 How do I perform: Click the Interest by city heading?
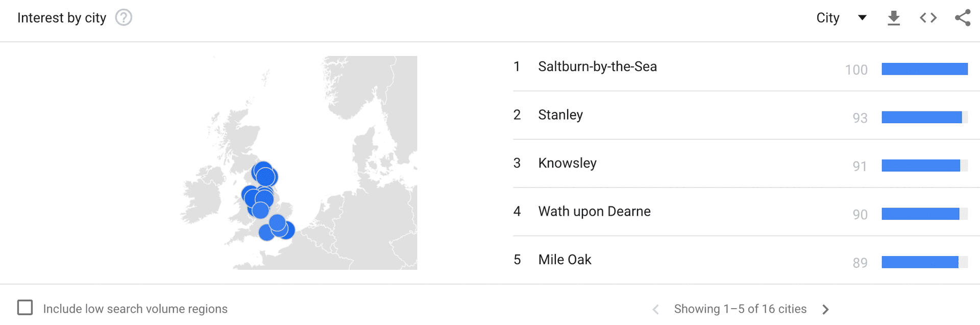point(62,18)
